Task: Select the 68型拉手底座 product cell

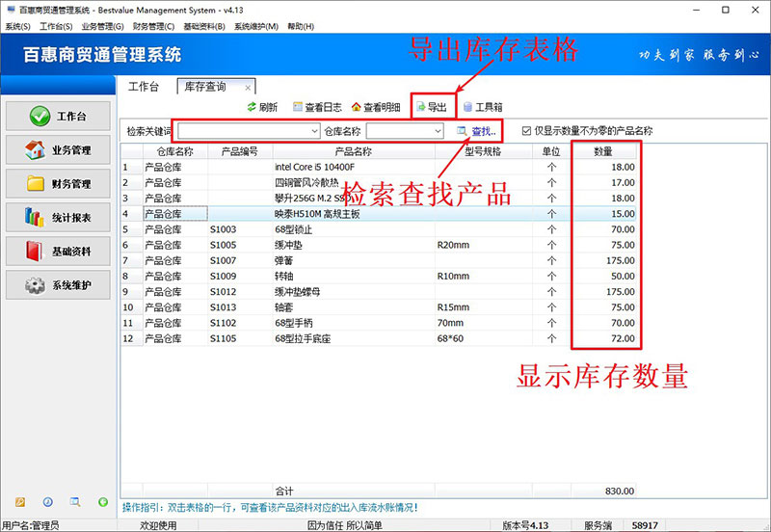Action: [354, 339]
